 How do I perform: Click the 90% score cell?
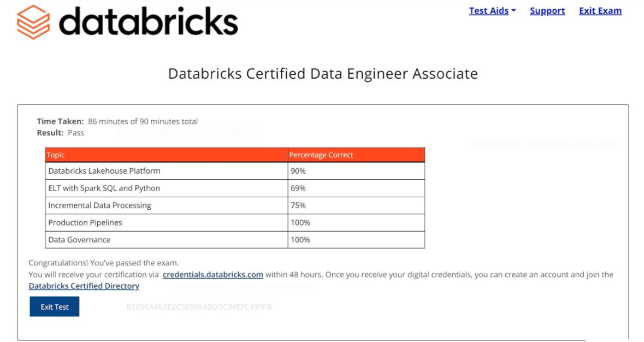pos(298,171)
